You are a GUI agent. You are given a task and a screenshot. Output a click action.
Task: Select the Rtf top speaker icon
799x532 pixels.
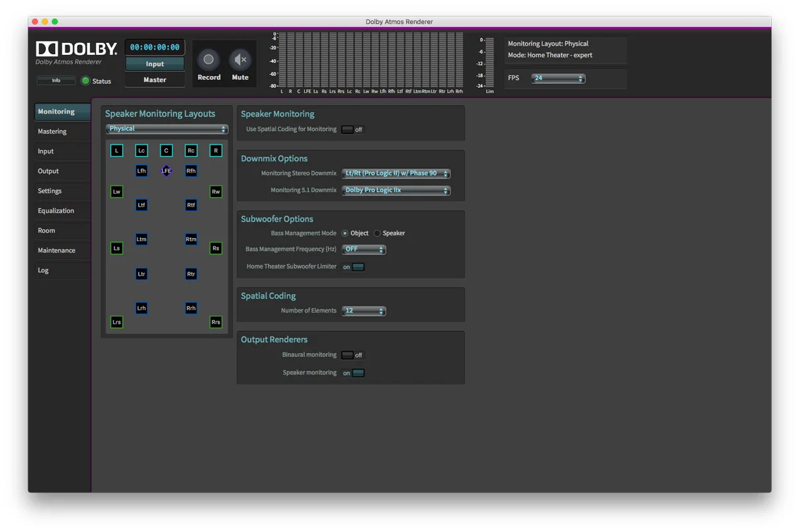pyautogui.click(x=191, y=206)
